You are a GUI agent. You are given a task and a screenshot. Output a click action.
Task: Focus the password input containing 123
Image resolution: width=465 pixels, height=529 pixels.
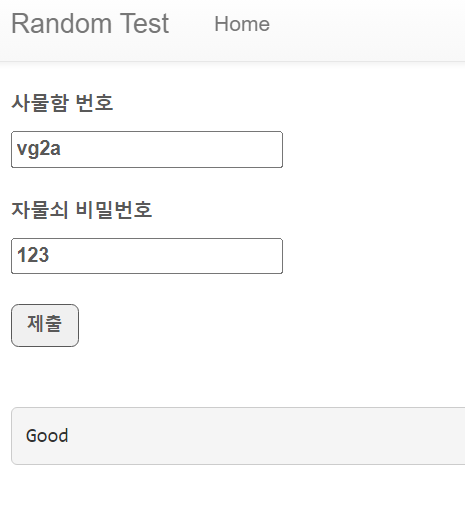pos(147,256)
